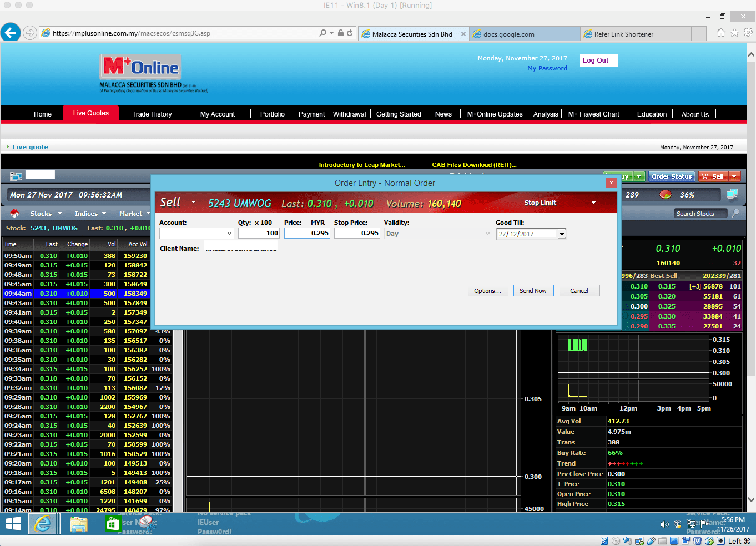
Task: Open CAB Files Download (REIT) link
Action: click(x=474, y=165)
